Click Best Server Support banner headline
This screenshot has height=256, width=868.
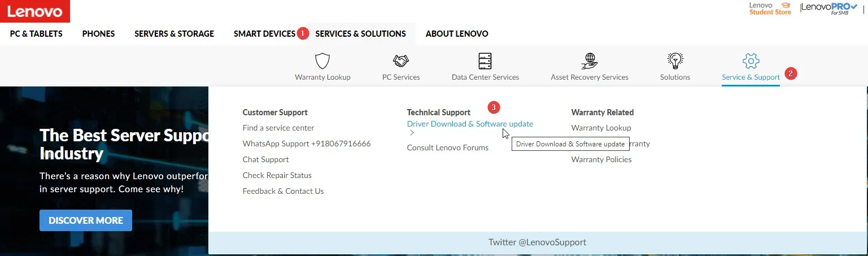click(124, 144)
